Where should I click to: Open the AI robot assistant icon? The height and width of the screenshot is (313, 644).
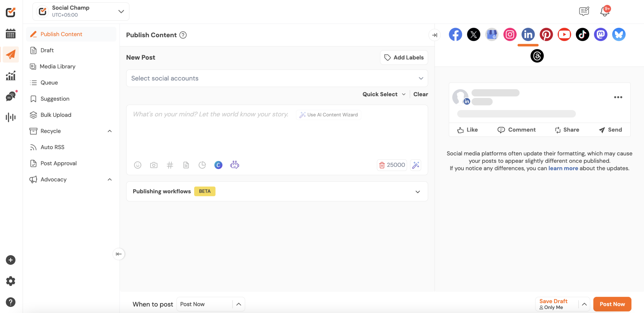[234, 165]
